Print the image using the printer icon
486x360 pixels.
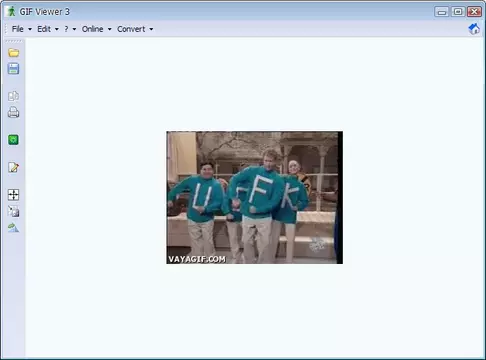tap(13, 112)
